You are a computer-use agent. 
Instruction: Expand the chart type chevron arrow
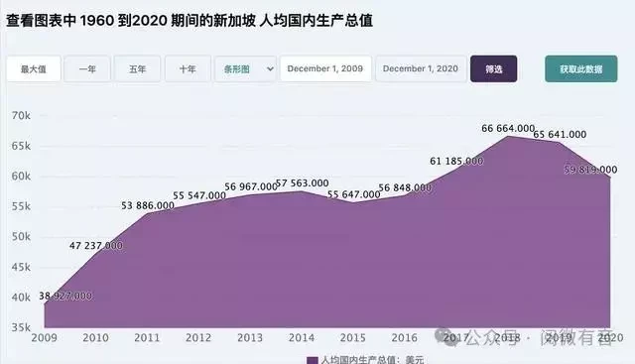point(270,69)
